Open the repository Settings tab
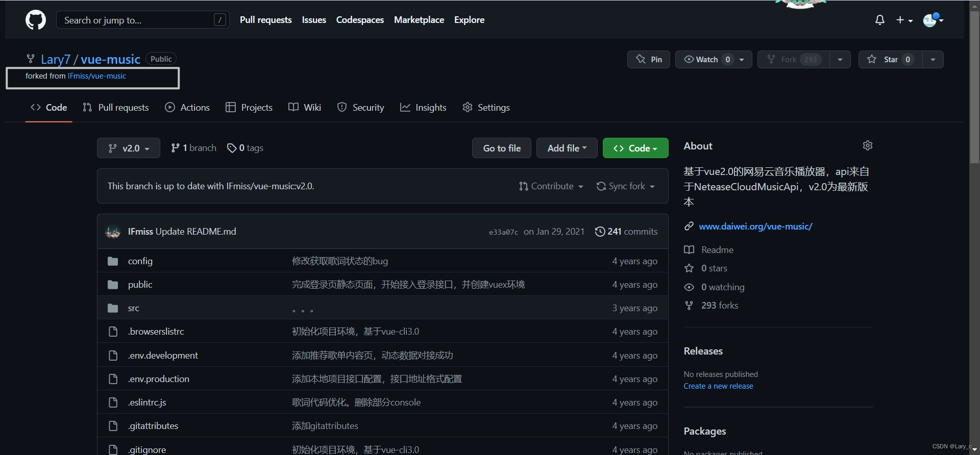The image size is (980, 455). [486, 108]
